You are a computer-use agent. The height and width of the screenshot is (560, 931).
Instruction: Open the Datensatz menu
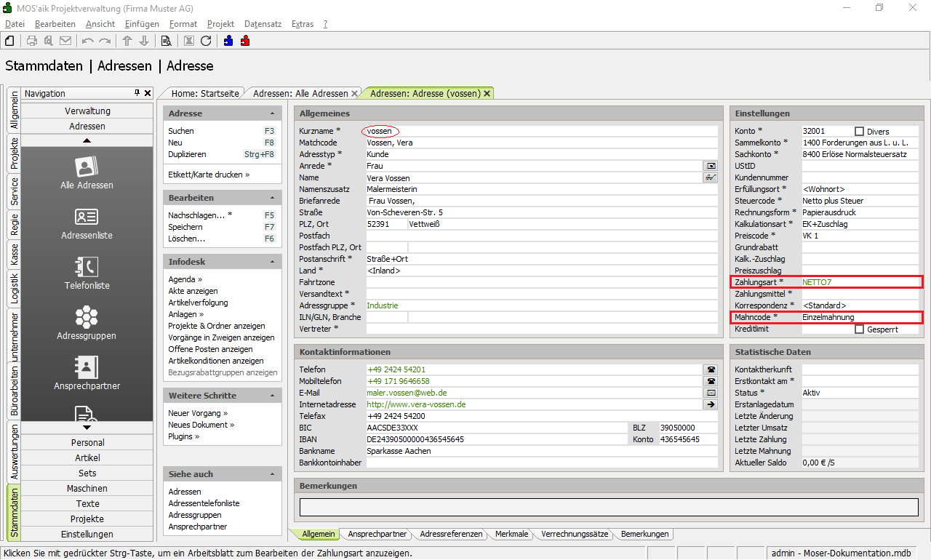[263, 24]
